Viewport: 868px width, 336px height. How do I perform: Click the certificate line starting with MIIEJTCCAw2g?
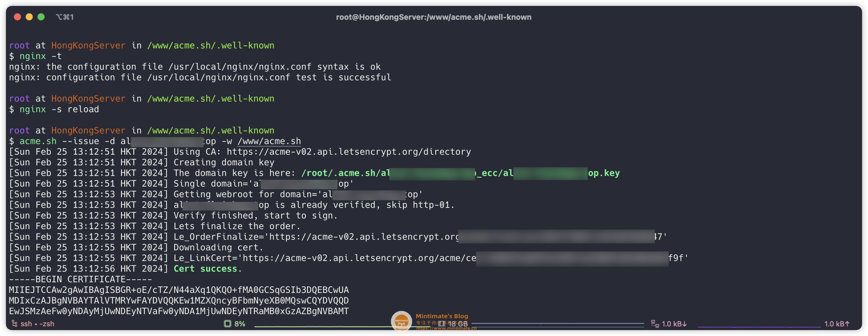click(179, 290)
